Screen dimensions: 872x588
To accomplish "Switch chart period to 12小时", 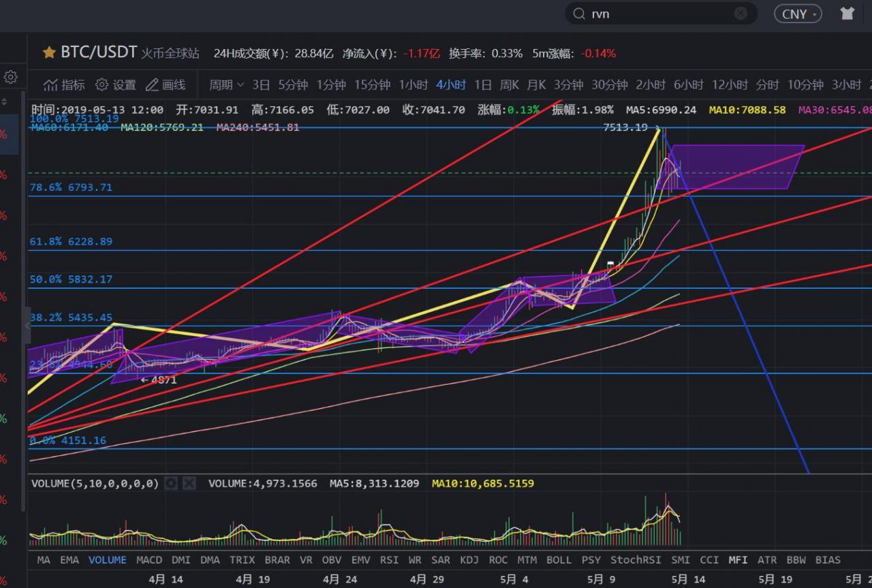I will 730,85.
